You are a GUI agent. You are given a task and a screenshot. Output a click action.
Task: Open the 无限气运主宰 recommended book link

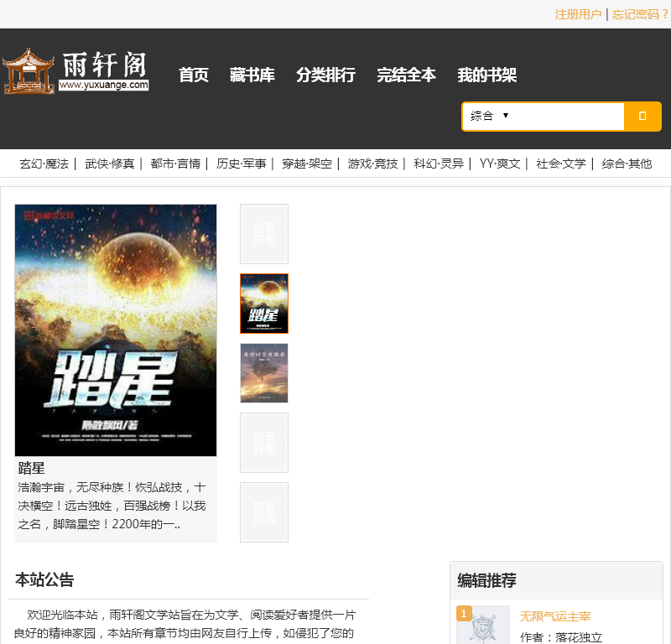tap(555, 616)
